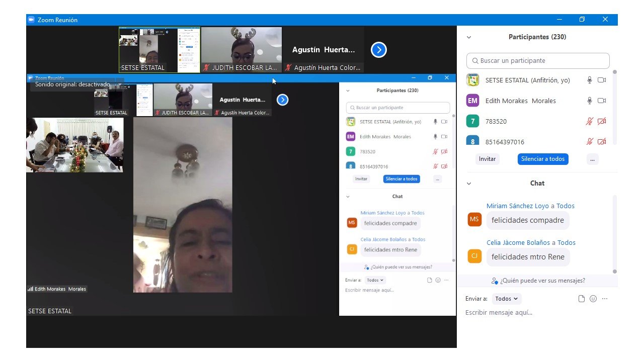Click the next arrow in the video thumbnail strip

(x=378, y=50)
